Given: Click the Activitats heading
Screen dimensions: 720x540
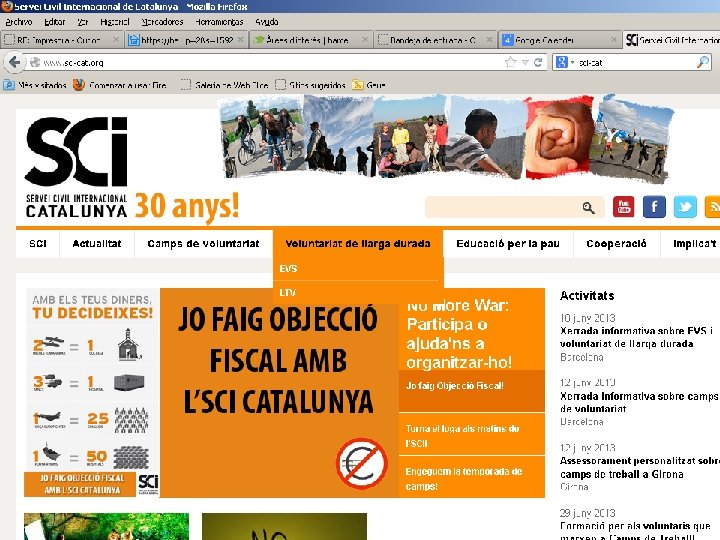Looking at the screenshot, I should (x=587, y=296).
